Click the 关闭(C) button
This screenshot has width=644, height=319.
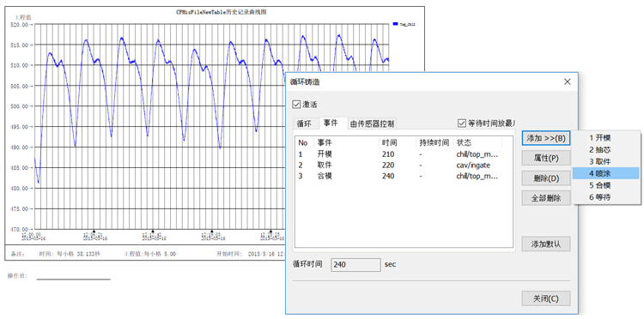(x=546, y=298)
